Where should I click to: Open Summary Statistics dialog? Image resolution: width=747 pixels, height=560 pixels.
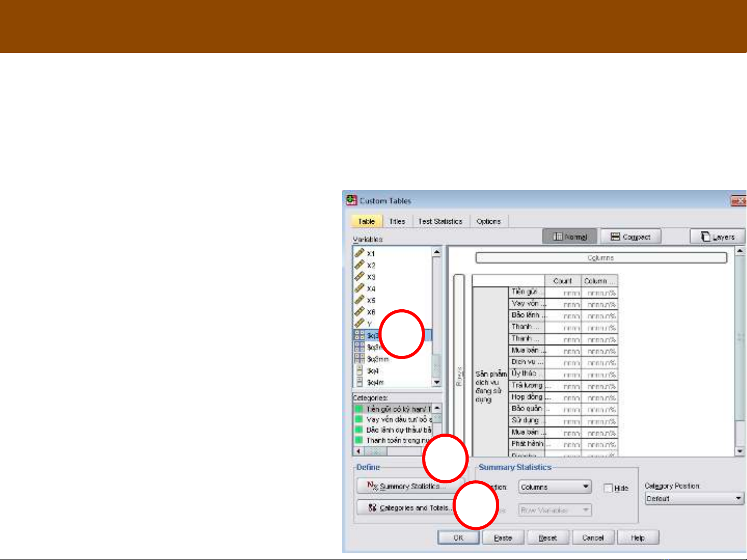tap(404, 486)
